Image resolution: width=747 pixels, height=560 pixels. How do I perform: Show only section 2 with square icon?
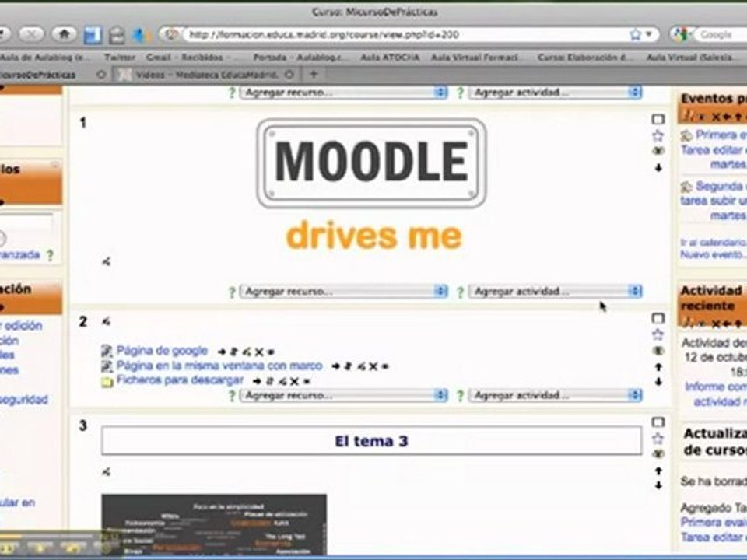(x=658, y=318)
